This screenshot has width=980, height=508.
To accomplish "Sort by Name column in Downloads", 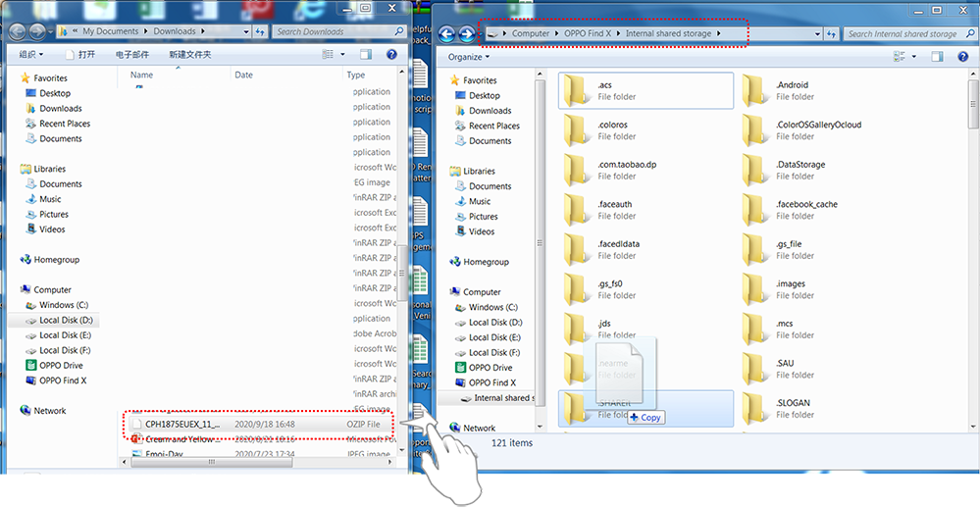I will click(x=174, y=75).
